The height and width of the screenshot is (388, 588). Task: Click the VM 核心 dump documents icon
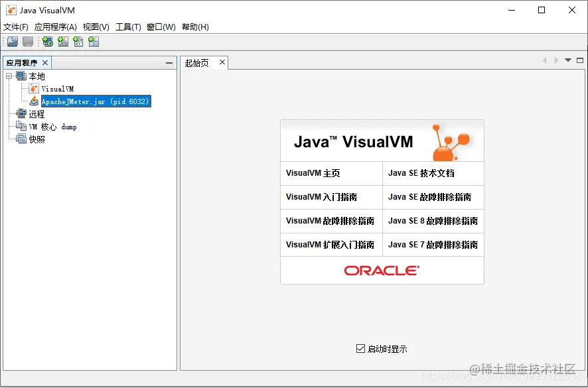pyautogui.click(x=21, y=126)
